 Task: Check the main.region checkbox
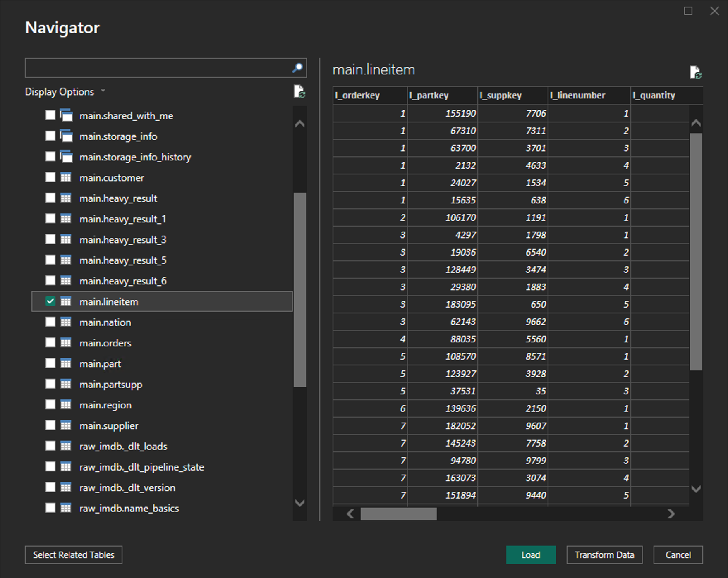50,405
